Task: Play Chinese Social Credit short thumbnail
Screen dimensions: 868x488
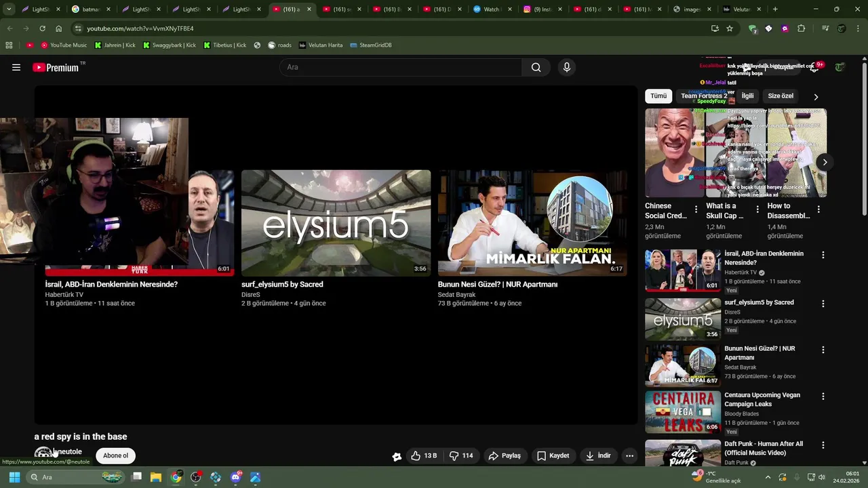Action: 675,152
